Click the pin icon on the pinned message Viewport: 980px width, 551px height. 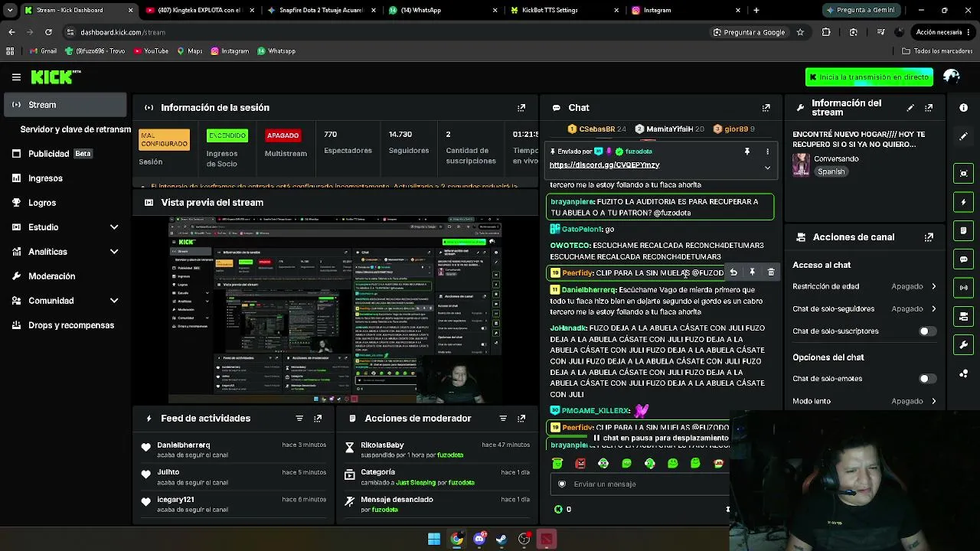pos(747,152)
